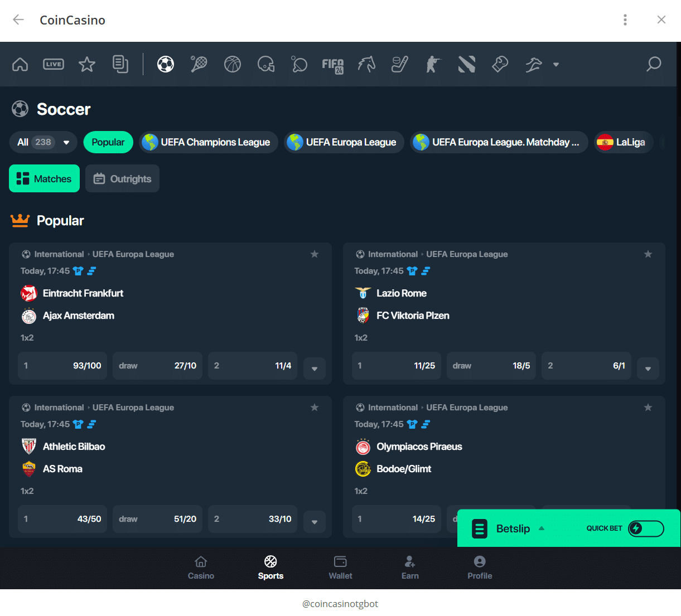Open the Earn bottom tab
This screenshot has width=681, height=616.
click(x=410, y=568)
